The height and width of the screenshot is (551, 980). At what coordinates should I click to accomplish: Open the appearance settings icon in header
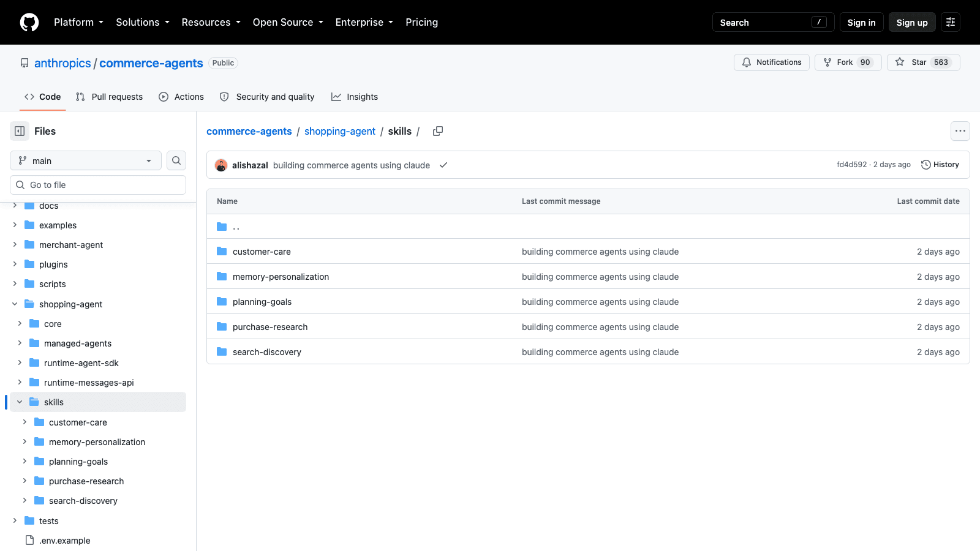tap(951, 22)
